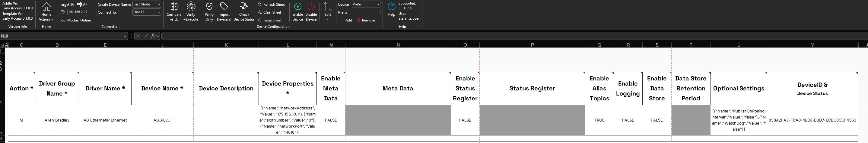Open Create Device Name Fast Mode dropdown
Image resolution: width=868 pixels, height=143 pixels.
pos(147,5)
